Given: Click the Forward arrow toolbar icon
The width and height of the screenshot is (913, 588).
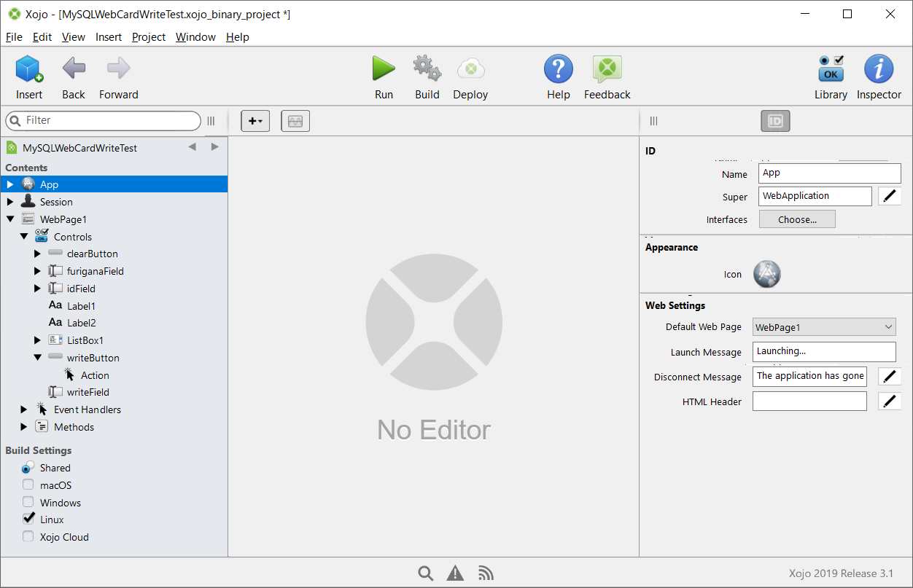Looking at the screenshot, I should pyautogui.click(x=118, y=69).
